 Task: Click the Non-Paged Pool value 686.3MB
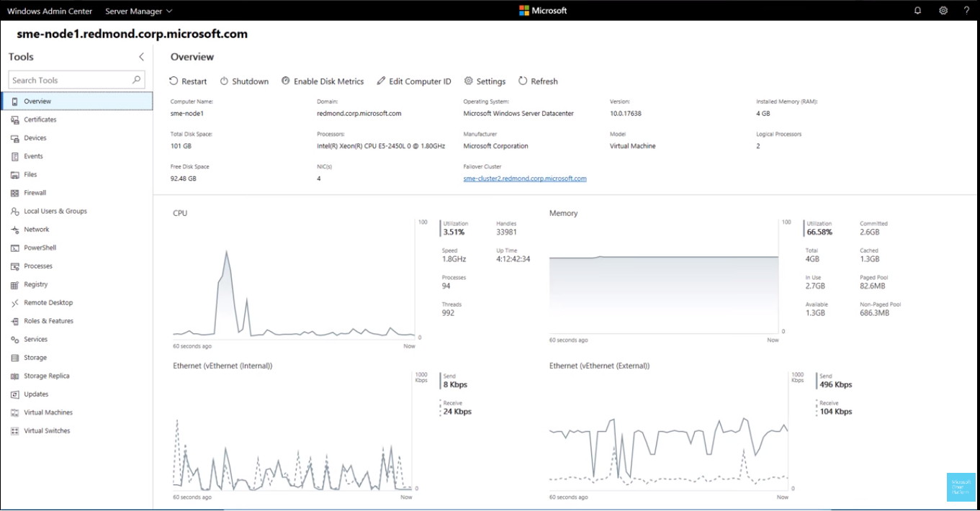coord(875,313)
